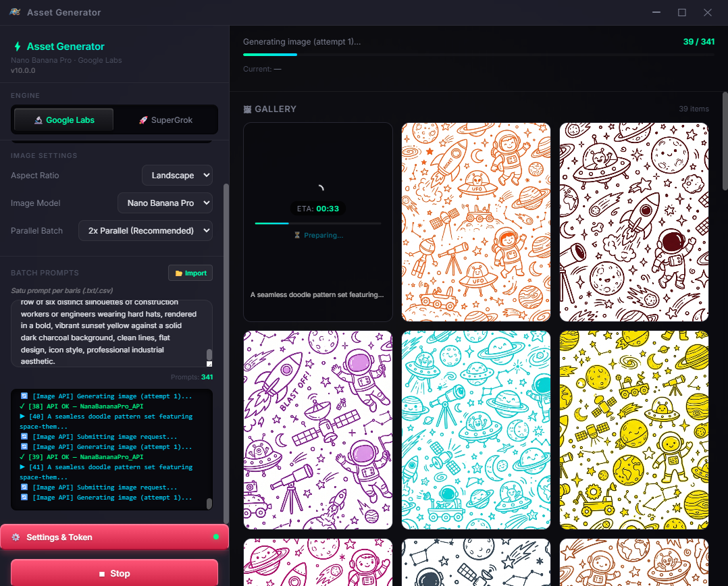
Task: Click the log console scrollbar
Action: (x=209, y=503)
